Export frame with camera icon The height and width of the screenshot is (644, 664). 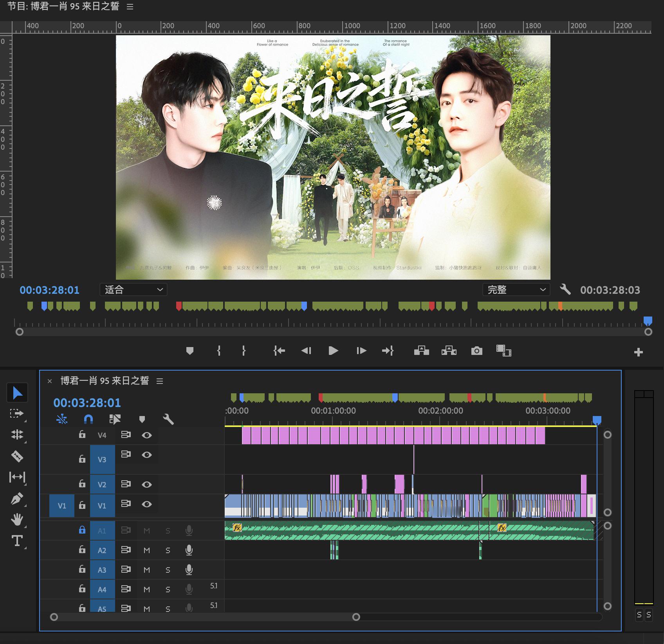click(476, 351)
